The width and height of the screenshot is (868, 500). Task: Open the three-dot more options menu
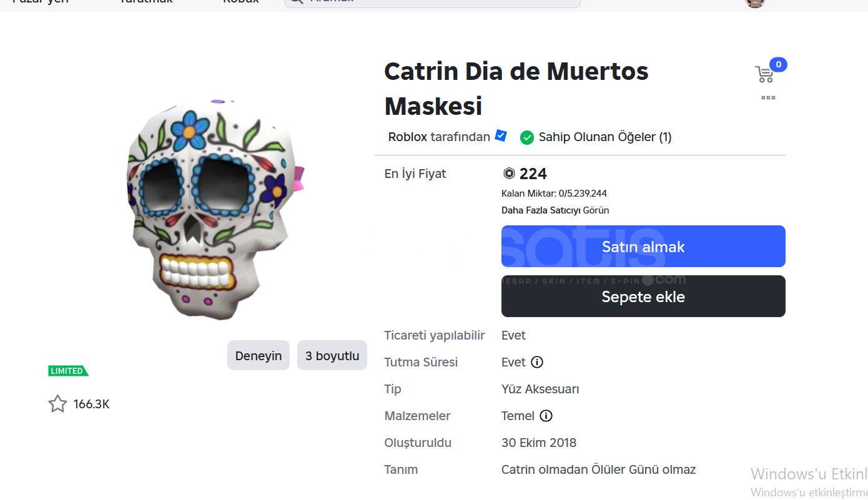(x=768, y=97)
